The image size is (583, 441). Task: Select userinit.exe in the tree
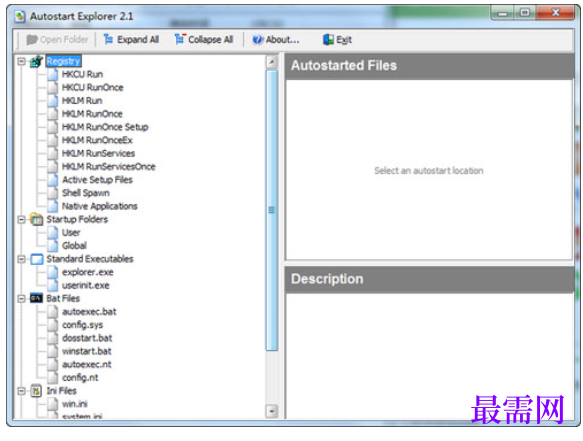(86, 286)
